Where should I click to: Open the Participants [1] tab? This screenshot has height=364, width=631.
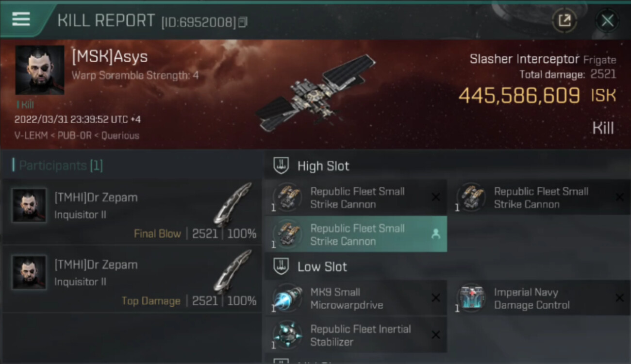(x=58, y=165)
